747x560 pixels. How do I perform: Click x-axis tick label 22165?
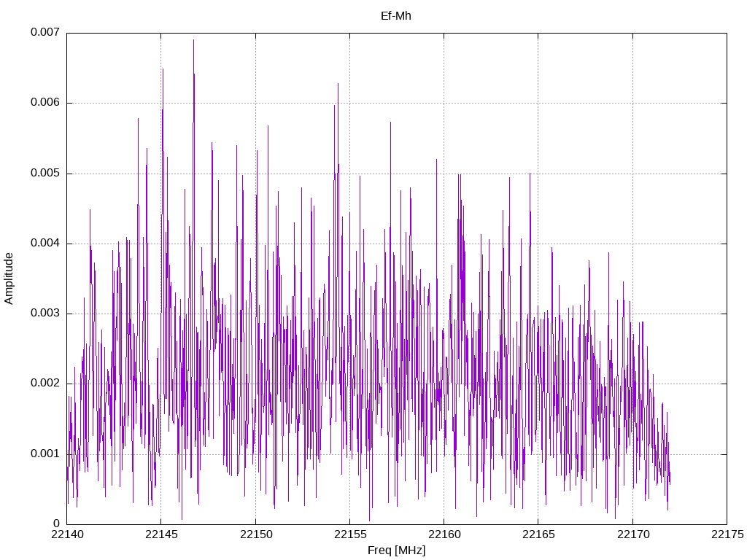[x=538, y=534]
